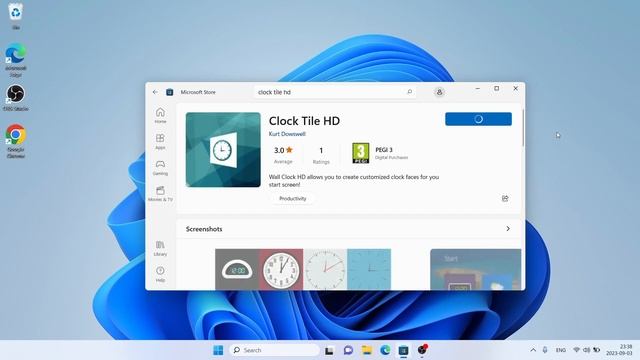Click the Screenshots heading
The image size is (640, 360).
coord(204,229)
